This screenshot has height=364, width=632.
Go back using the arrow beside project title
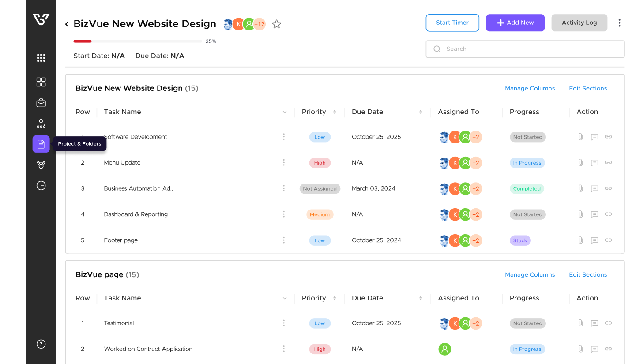coord(67,24)
